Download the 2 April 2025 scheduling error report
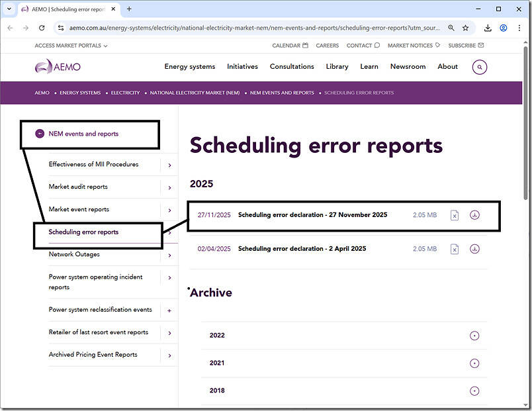The width and height of the screenshot is (532, 411). point(475,249)
